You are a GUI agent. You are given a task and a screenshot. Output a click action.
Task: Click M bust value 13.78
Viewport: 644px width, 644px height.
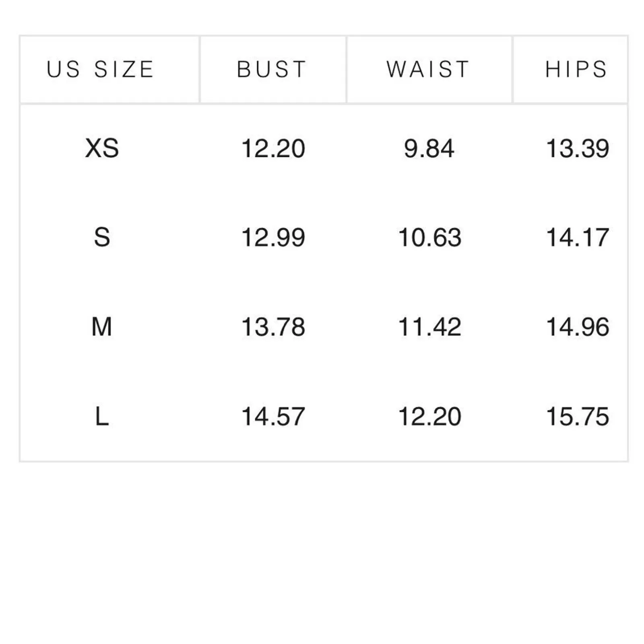coord(273,326)
